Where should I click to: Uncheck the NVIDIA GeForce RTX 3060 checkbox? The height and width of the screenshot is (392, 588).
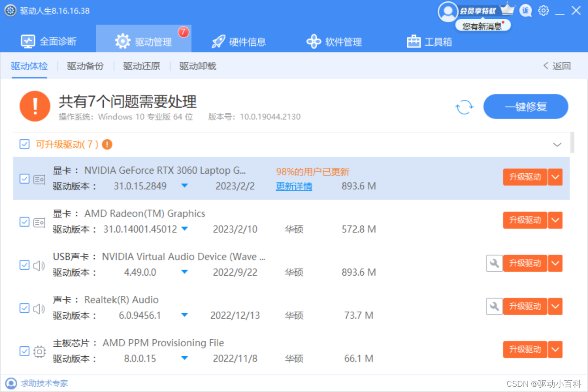(24, 179)
